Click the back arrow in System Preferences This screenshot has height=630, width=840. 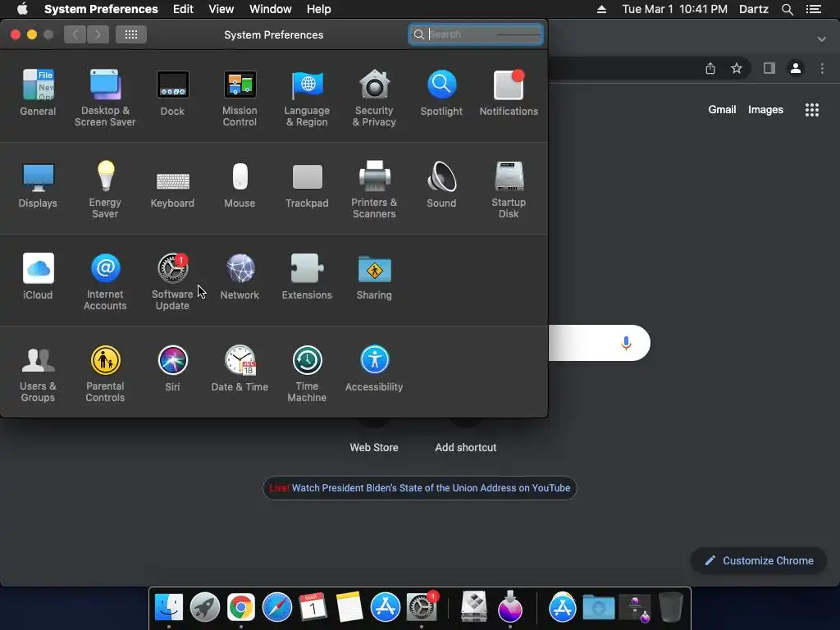[x=75, y=34]
